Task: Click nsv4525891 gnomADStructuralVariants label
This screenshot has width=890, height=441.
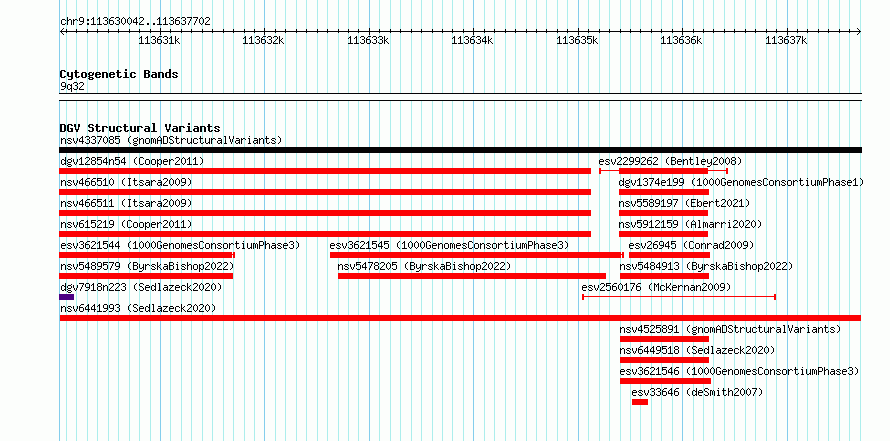Action: point(731,329)
